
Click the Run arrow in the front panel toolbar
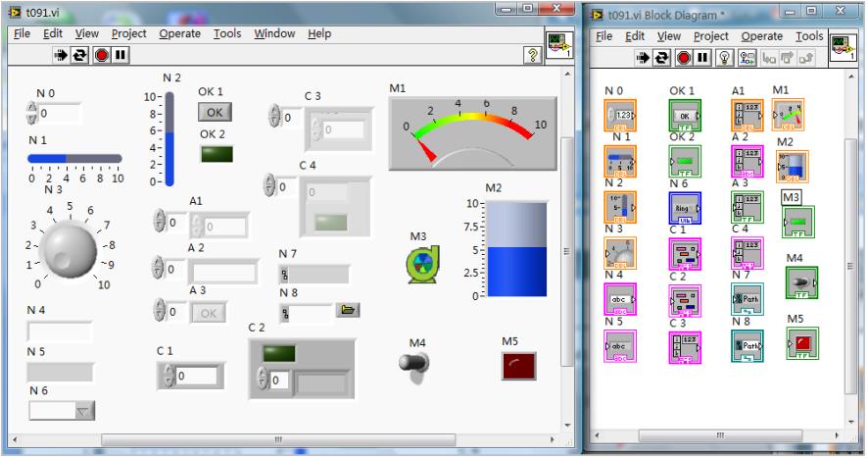point(59,56)
